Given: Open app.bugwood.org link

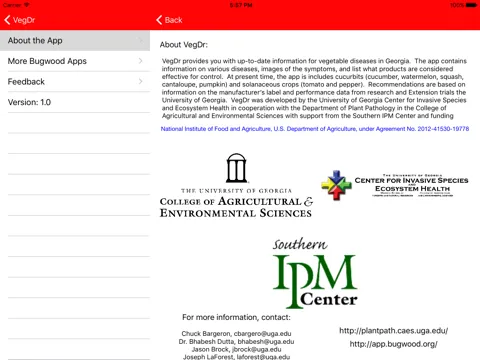Looking at the screenshot, I should tap(394, 344).
